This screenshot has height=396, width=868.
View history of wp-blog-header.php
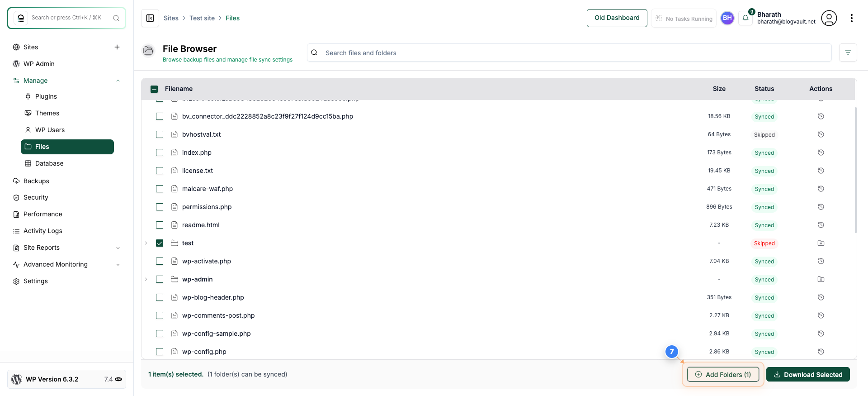pyautogui.click(x=821, y=297)
